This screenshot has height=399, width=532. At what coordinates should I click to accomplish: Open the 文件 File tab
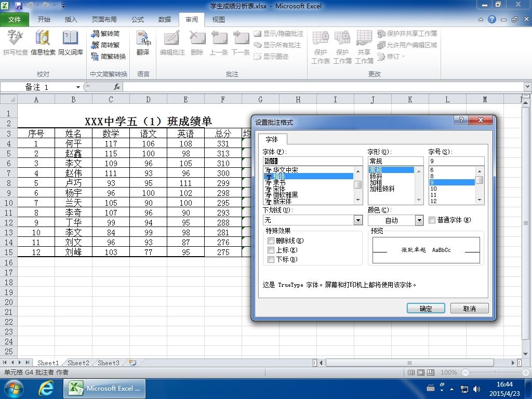15,20
